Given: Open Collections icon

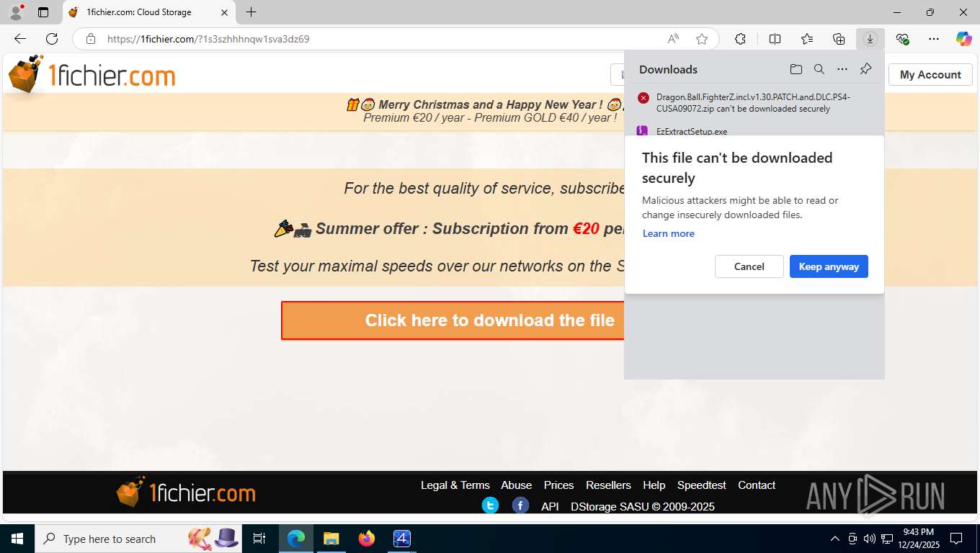Looking at the screenshot, I should pyautogui.click(x=839, y=39).
